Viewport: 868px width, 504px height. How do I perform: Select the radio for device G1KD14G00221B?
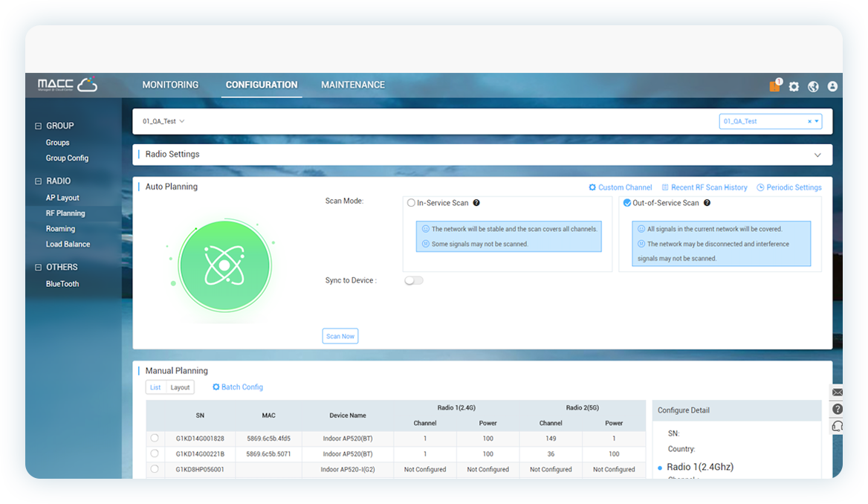tap(155, 453)
